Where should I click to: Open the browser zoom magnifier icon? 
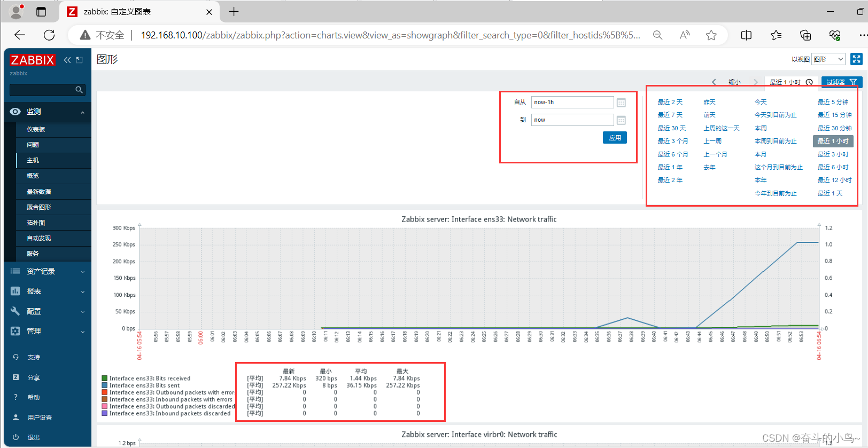(x=657, y=35)
